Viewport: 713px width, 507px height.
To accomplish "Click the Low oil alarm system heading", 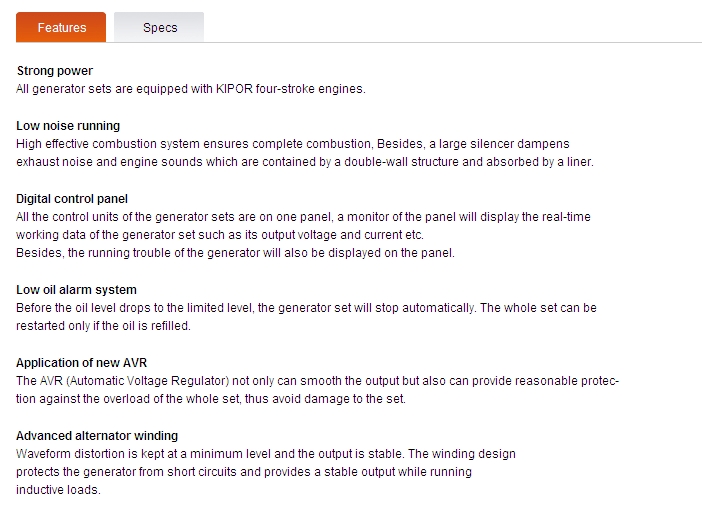I will pos(76,290).
